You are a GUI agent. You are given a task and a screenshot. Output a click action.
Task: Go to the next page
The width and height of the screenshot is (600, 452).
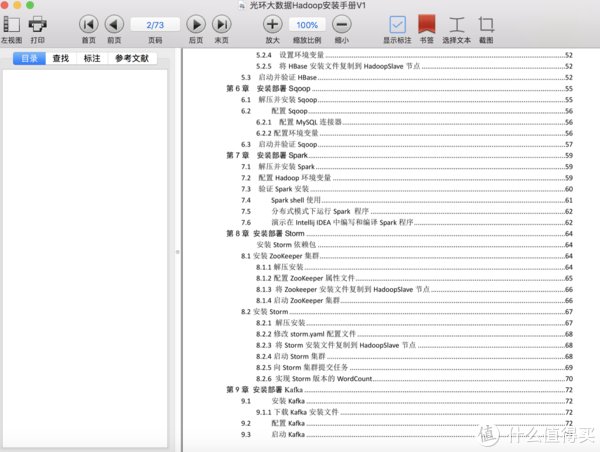point(196,24)
